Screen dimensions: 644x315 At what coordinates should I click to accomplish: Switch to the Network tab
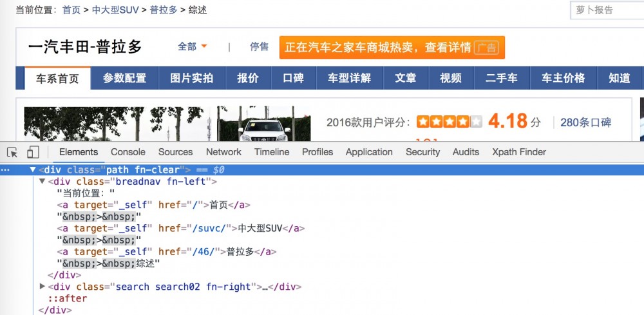tap(224, 152)
